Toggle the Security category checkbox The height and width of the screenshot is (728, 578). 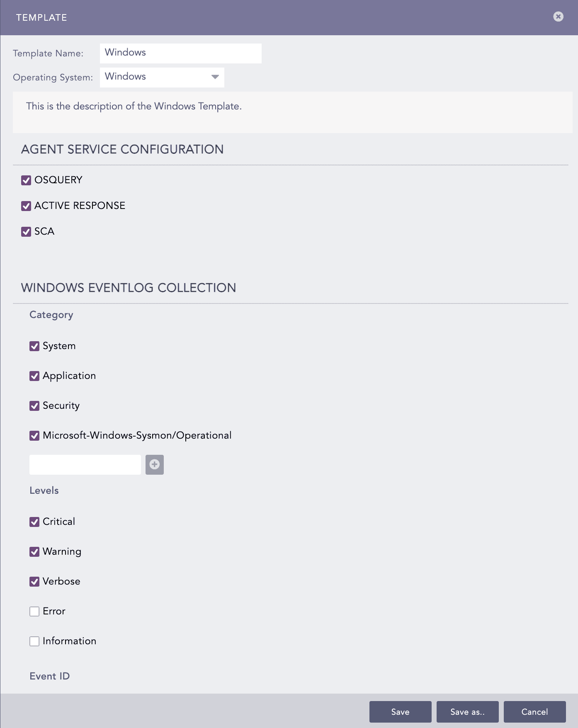[34, 406]
